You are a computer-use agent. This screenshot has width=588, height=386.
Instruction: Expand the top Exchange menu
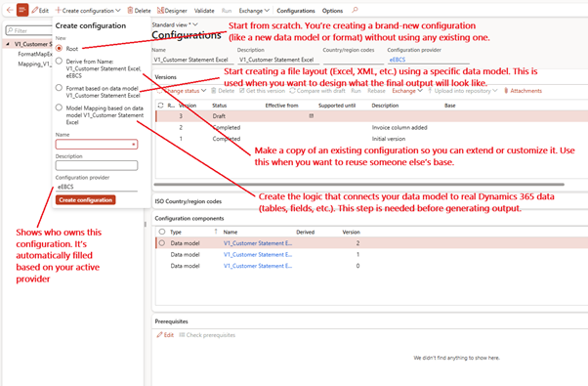254,11
